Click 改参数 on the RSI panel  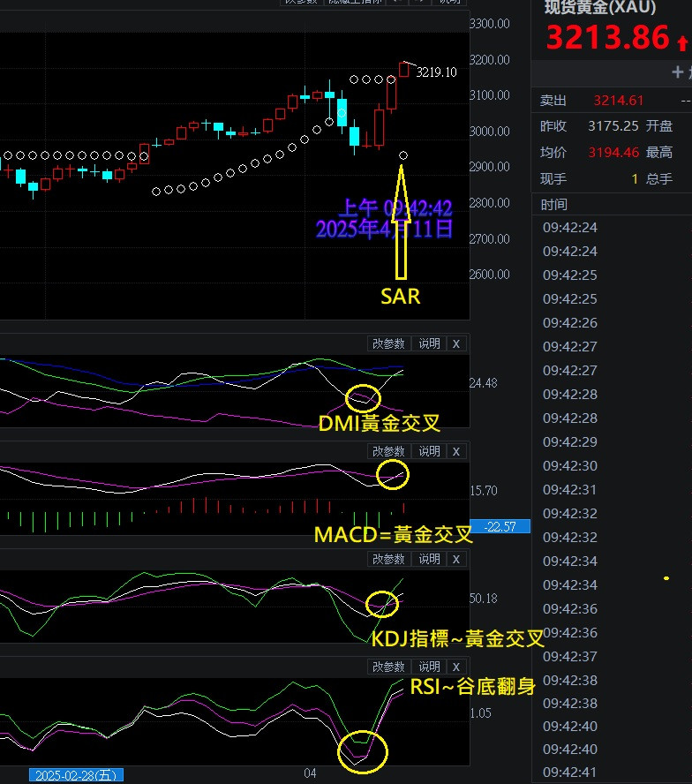(388, 667)
